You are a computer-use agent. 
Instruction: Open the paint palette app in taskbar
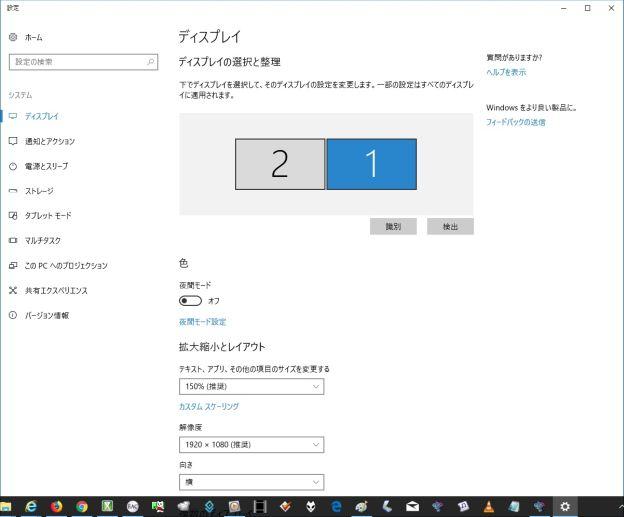coord(361,506)
